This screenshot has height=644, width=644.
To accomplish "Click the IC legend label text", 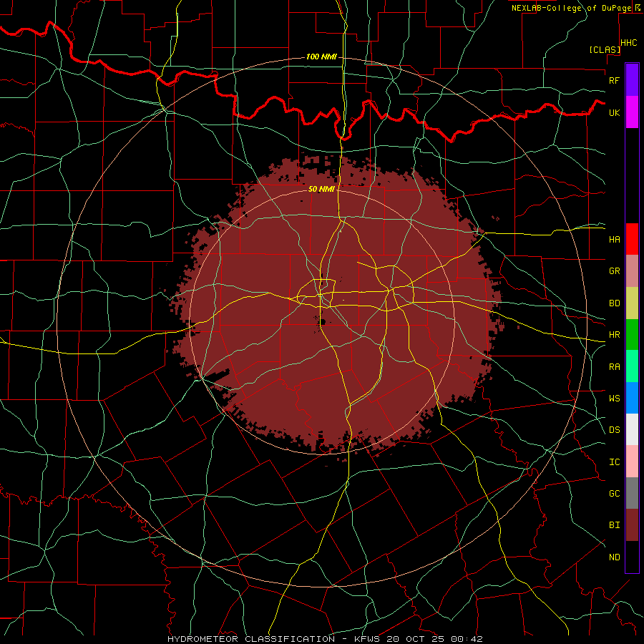I will 614,462.
